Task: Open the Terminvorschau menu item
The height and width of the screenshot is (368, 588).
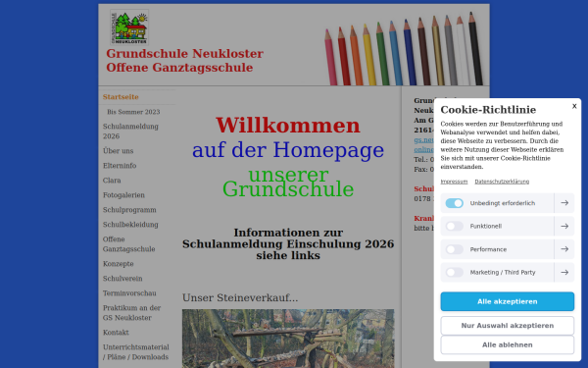Action: pos(129,293)
